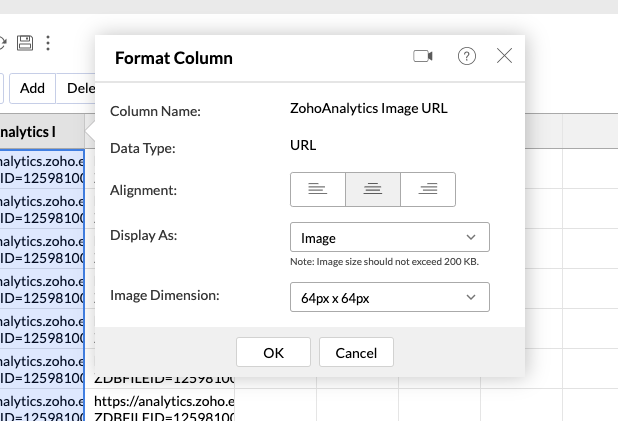Set alignment to left

pyautogui.click(x=318, y=189)
